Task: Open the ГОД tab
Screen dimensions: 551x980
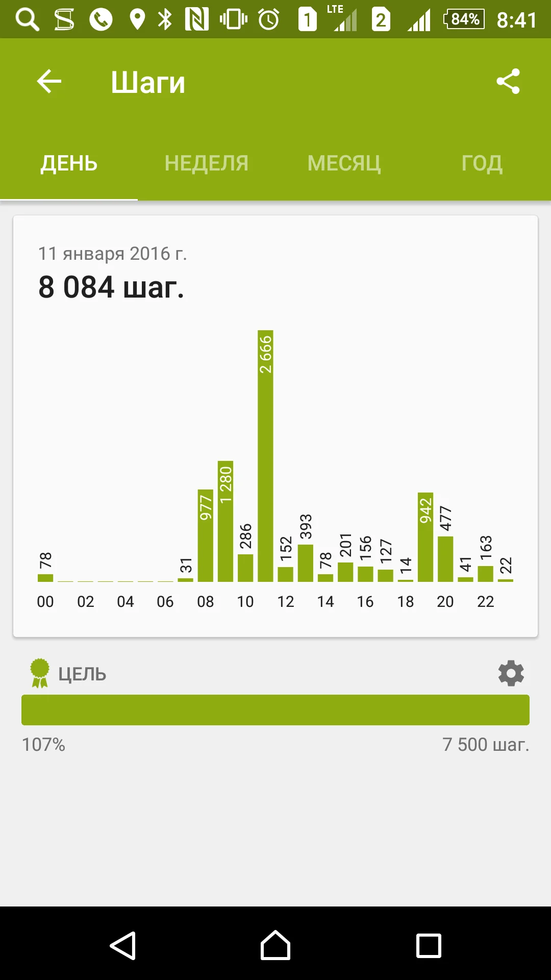Action: pos(482,163)
